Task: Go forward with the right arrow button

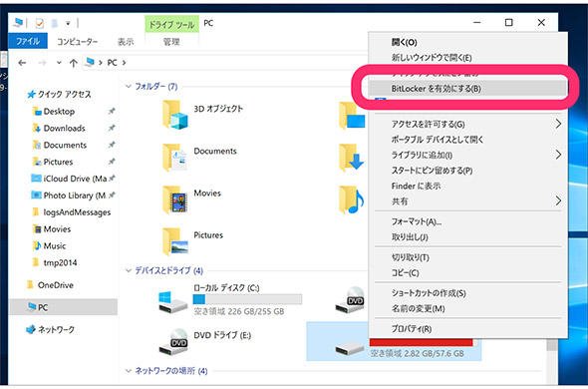Action: coord(43,63)
